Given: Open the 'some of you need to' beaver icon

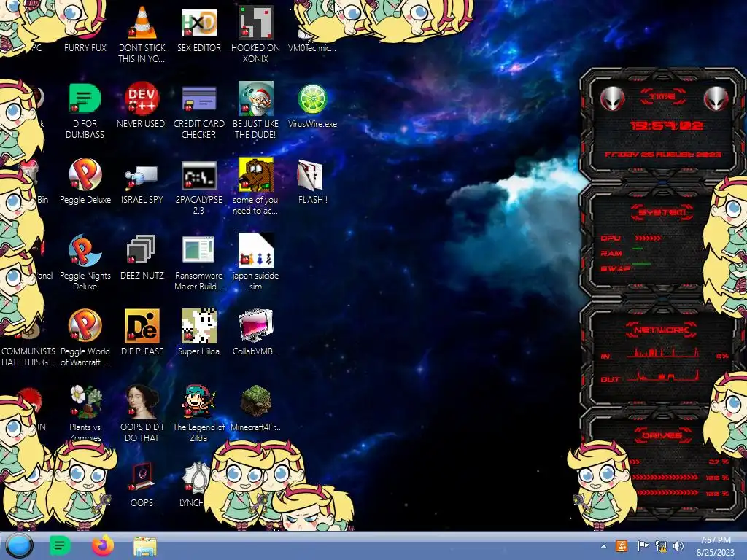Looking at the screenshot, I should pos(256,174).
